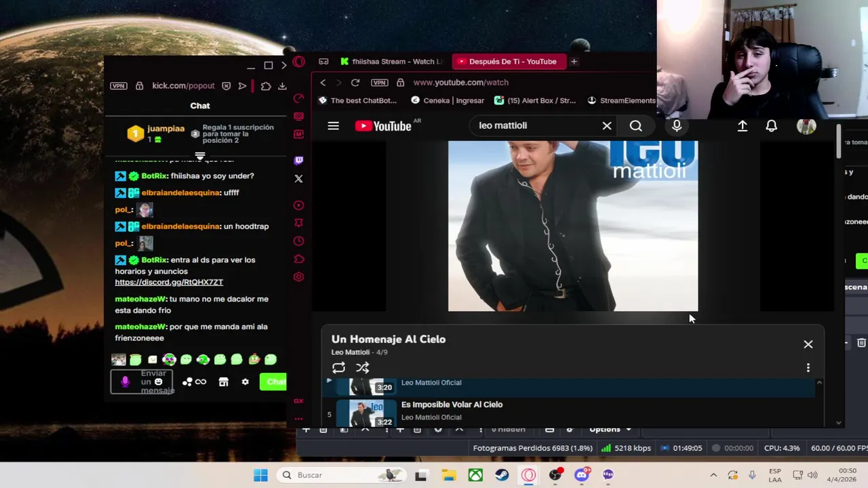This screenshot has height=488, width=868.
Task: Click the kick.com/popout address bar
Action: 183,86
